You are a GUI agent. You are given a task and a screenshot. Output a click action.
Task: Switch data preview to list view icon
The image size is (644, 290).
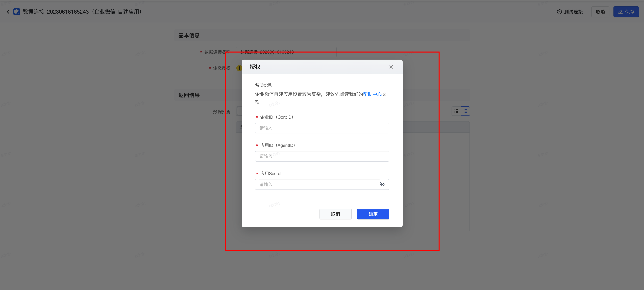tap(465, 111)
